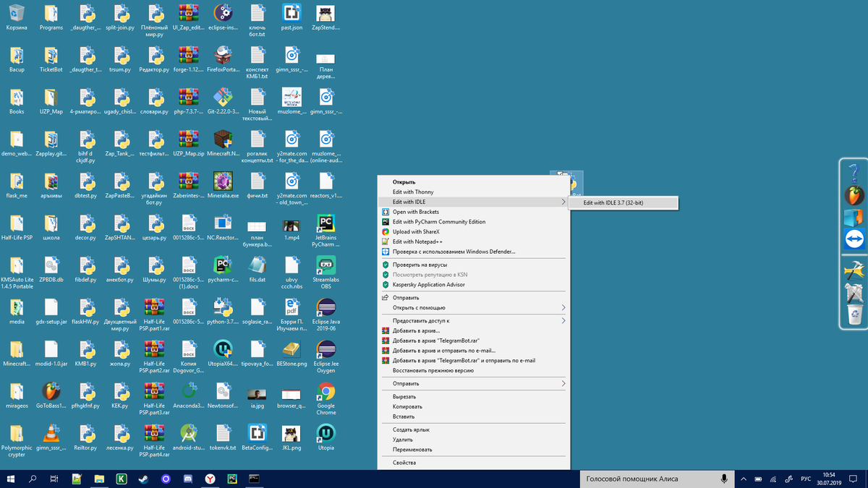Open FL Studio from the side dock

[854, 196]
